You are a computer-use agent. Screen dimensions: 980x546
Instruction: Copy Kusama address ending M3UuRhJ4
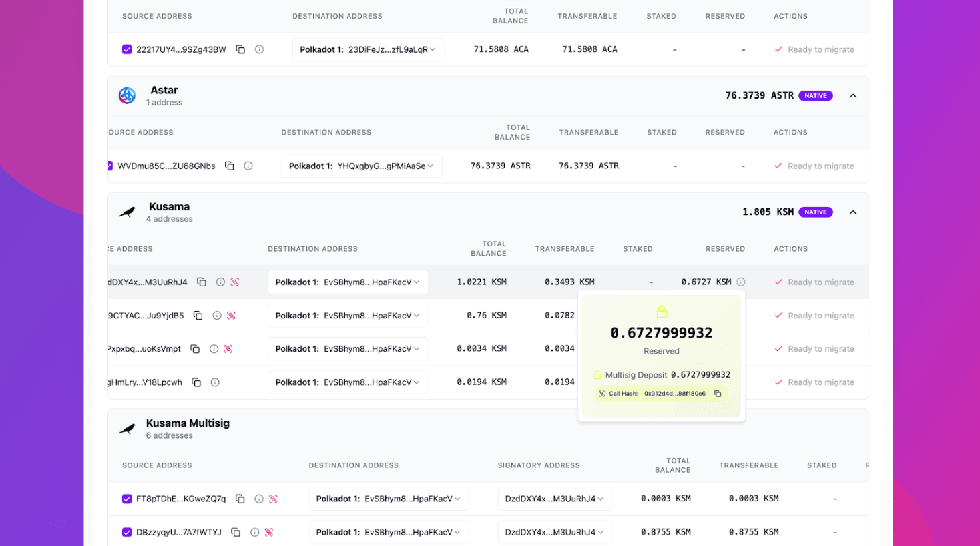click(x=202, y=282)
